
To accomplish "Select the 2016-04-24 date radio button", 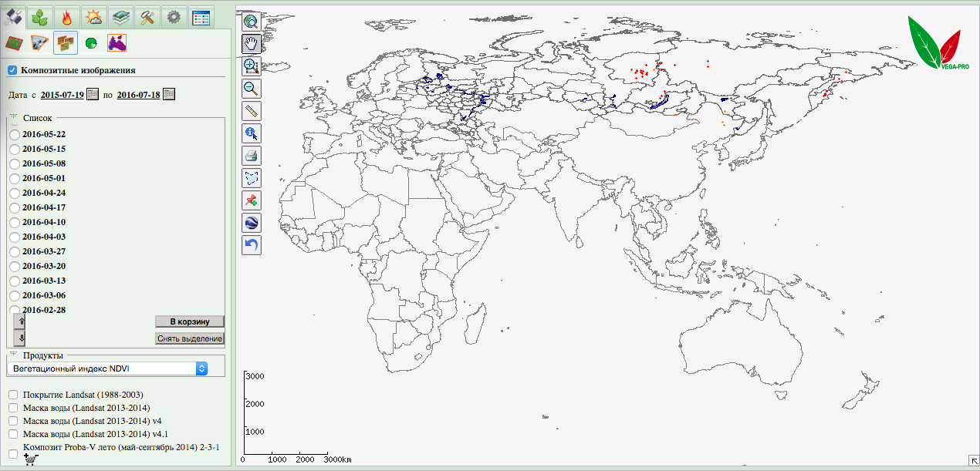I will click(x=13, y=193).
